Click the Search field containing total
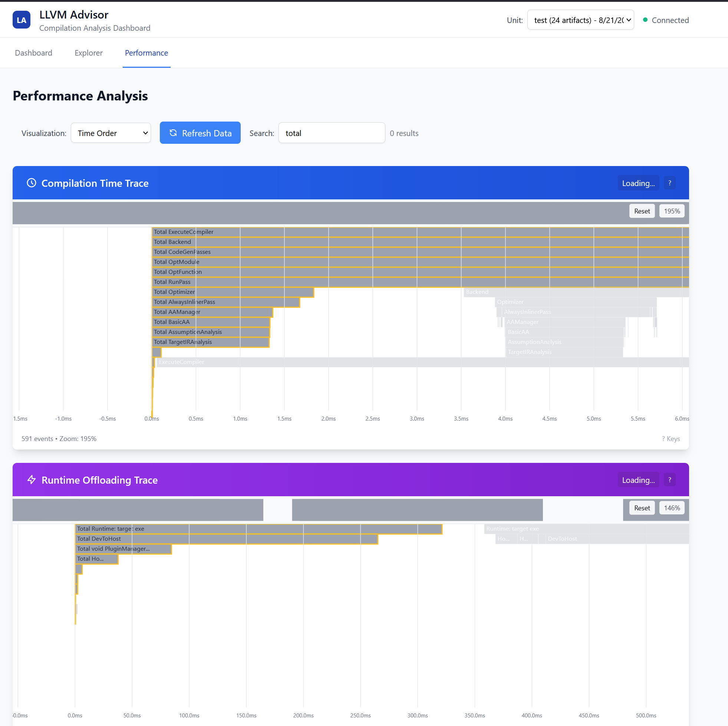728x726 pixels. pos(332,133)
